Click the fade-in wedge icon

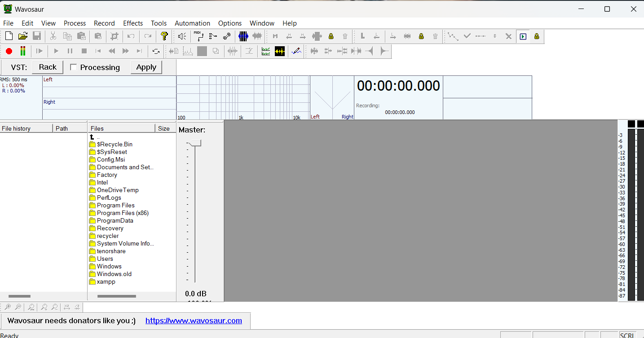[370, 51]
